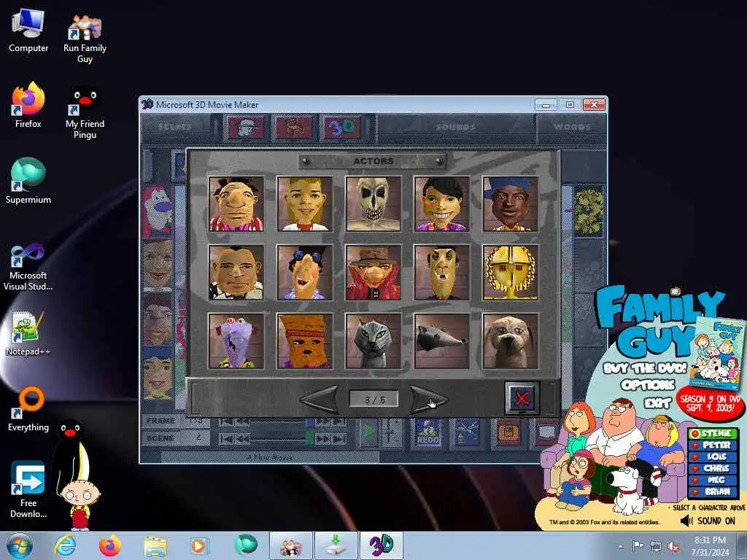
Task: Choose the thin pale long-faced man actor
Action: pyautogui.click(x=442, y=273)
